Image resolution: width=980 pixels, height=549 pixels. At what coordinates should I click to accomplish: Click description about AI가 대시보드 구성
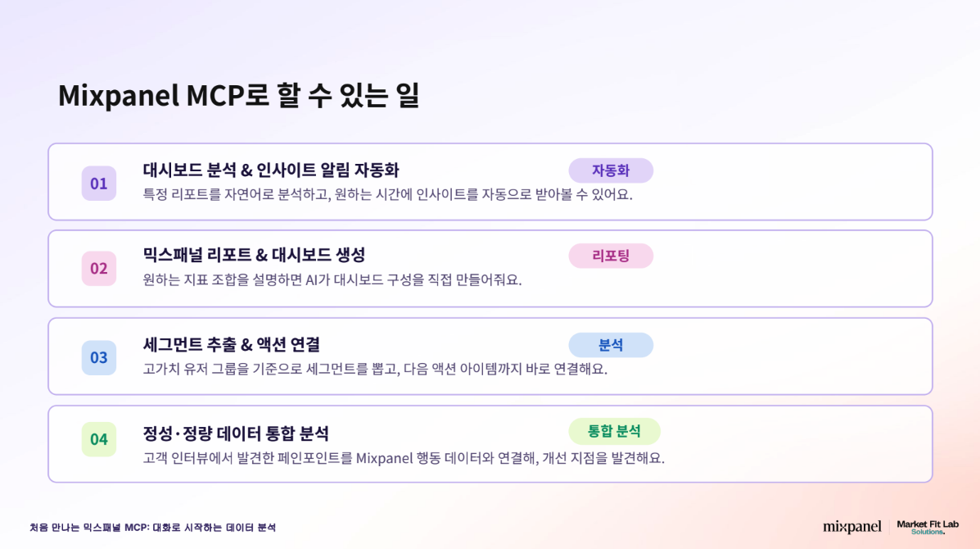332,279
